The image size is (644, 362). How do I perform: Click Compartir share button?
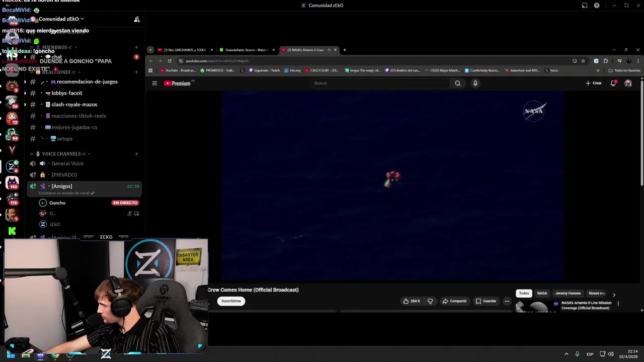(x=454, y=301)
